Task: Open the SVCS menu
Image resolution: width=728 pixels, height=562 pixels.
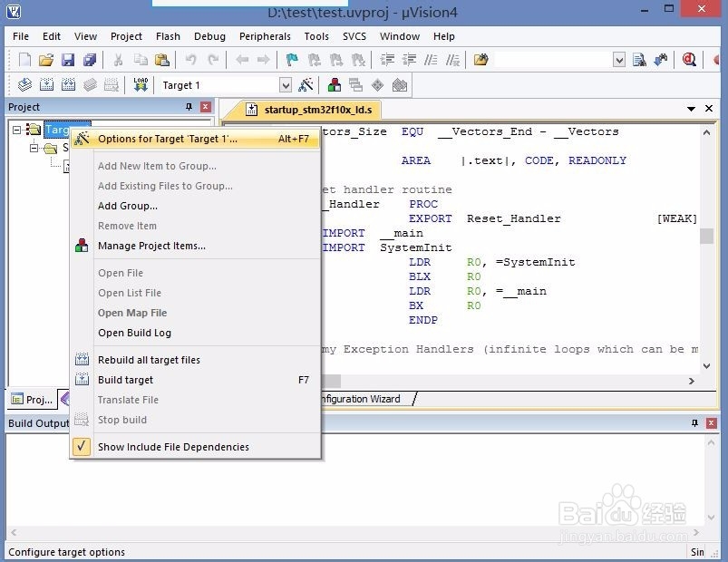Action: coord(354,36)
